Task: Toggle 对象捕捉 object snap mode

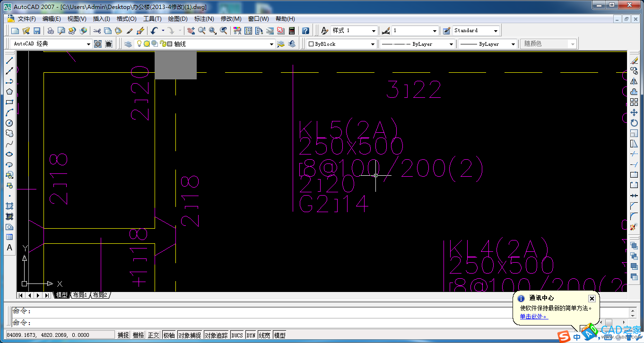Action: click(190, 335)
